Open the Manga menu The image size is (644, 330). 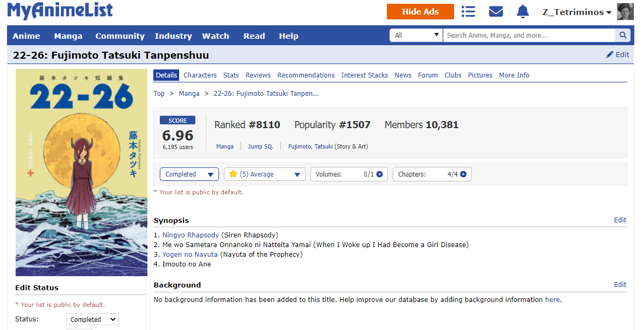[x=68, y=36]
